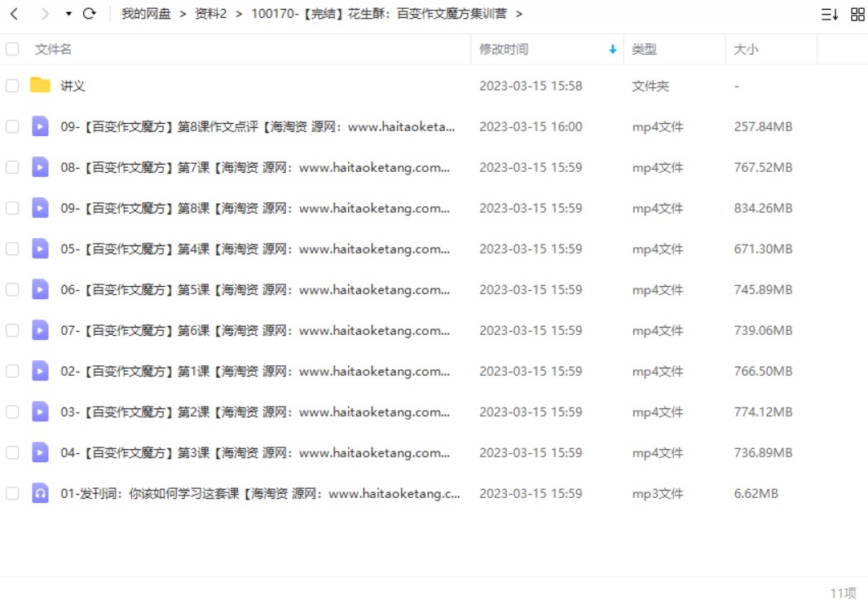The height and width of the screenshot is (608, 868).
Task: Open navigation history dropdown arrow
Action: click(x=68, y=14)
